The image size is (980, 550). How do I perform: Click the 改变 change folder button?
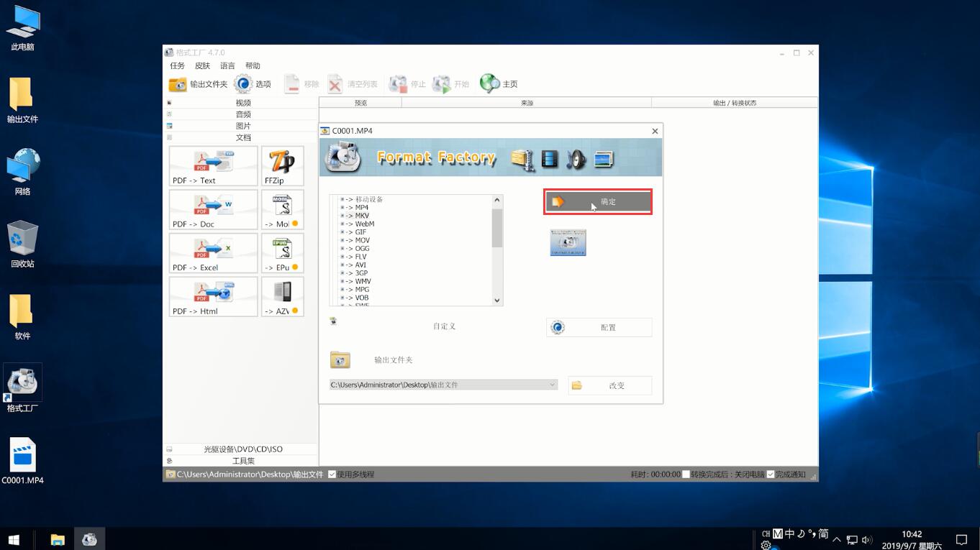610,385
